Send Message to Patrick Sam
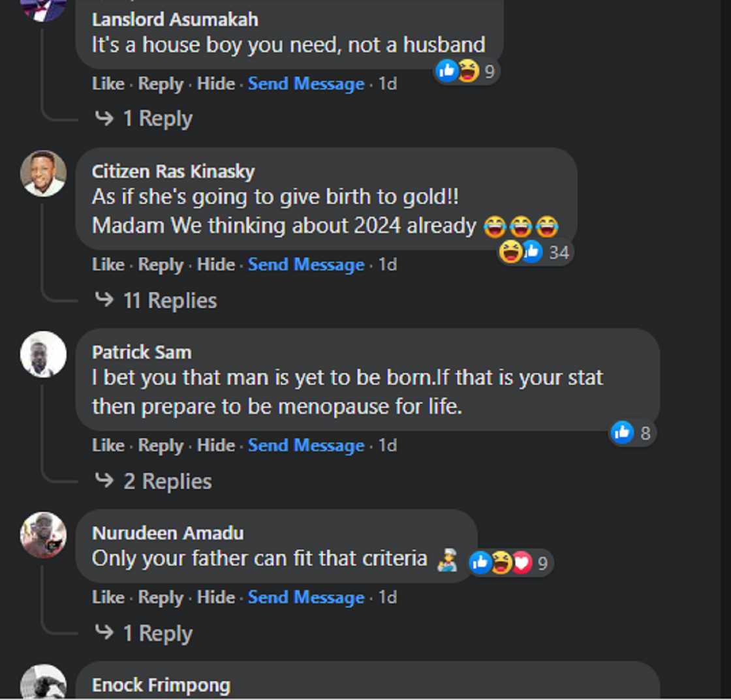 tap(305, 446)
